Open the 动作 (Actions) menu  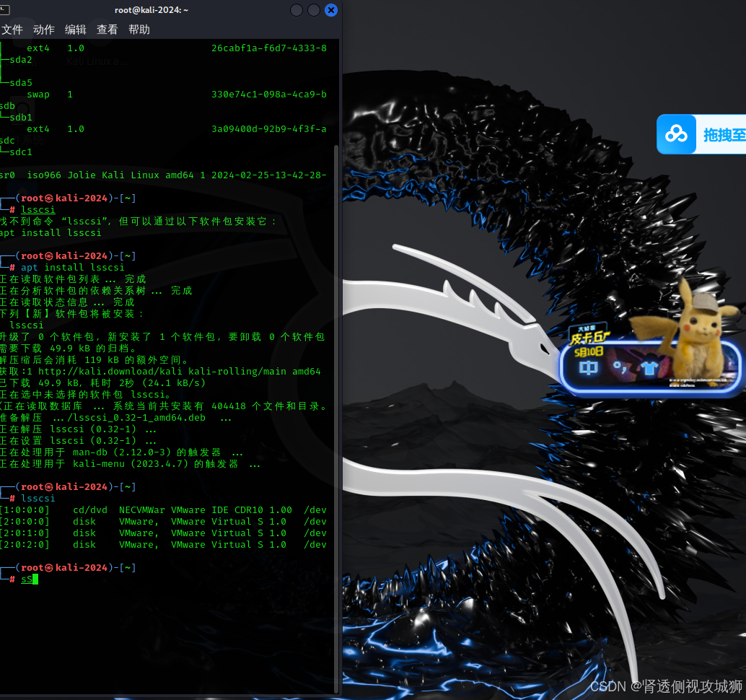tap(43, 30)
